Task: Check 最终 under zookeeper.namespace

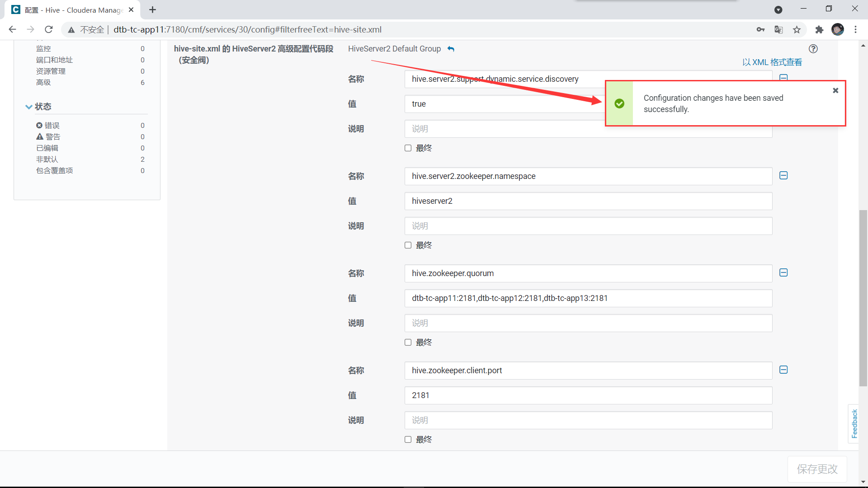Action: [408, 245]
